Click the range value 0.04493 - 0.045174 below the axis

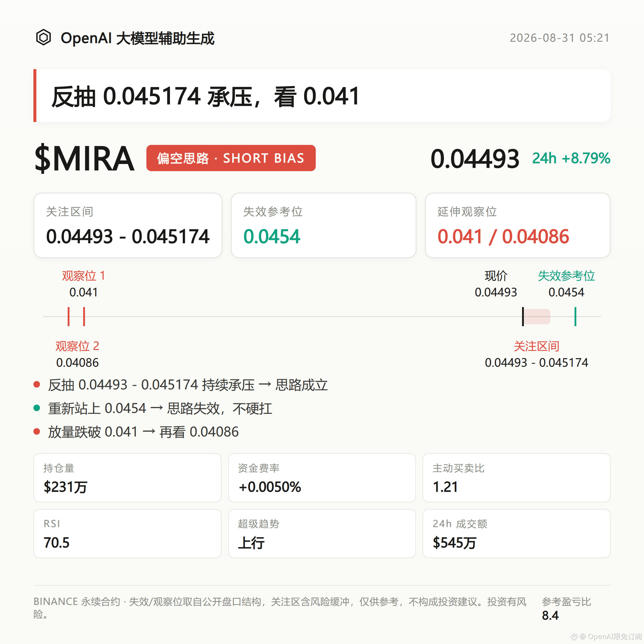click(x=536, y=362)
